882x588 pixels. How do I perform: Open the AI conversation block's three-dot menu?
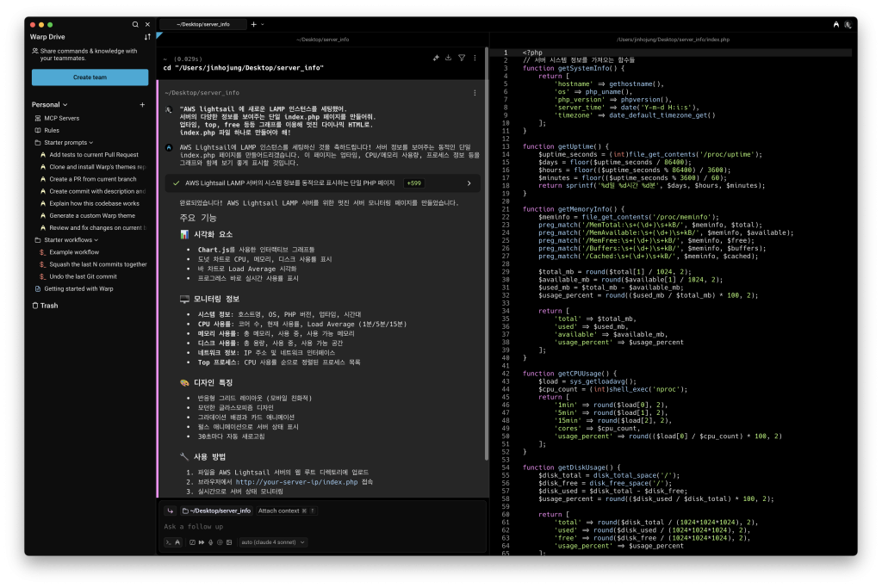click(475, 93)
